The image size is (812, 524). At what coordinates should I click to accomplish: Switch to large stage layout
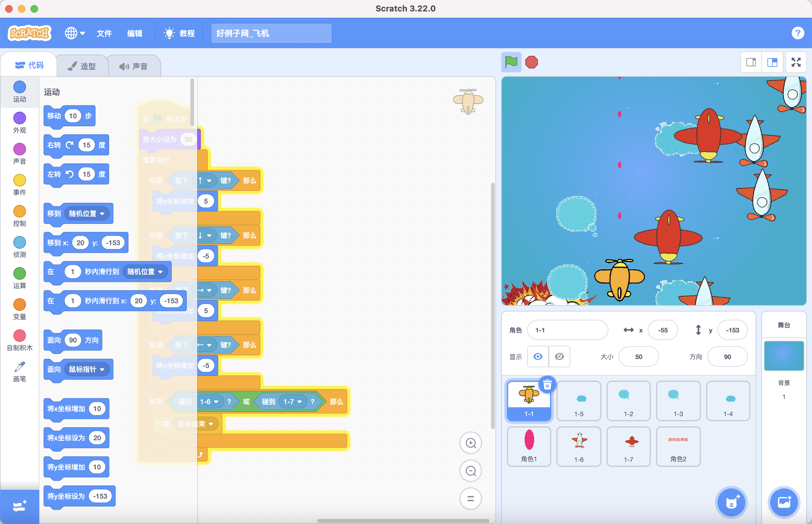(772, 62)
